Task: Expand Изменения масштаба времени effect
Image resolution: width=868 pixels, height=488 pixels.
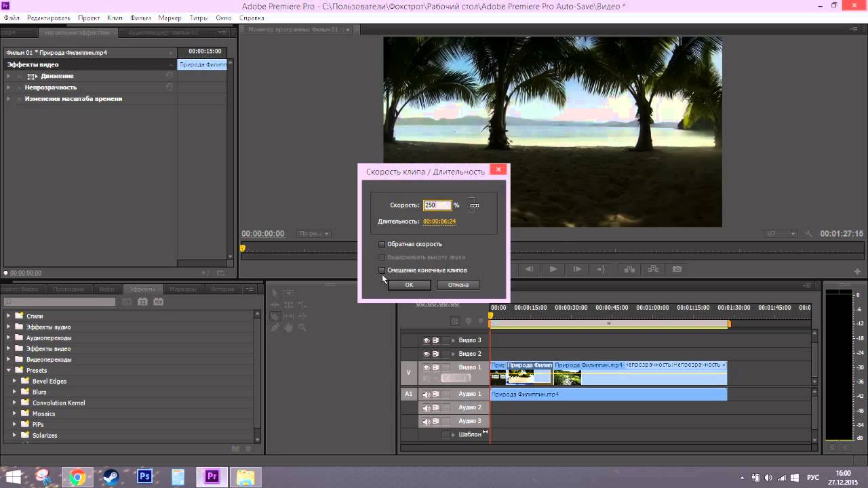Action: pyautogui.click(x=9, y=99)
